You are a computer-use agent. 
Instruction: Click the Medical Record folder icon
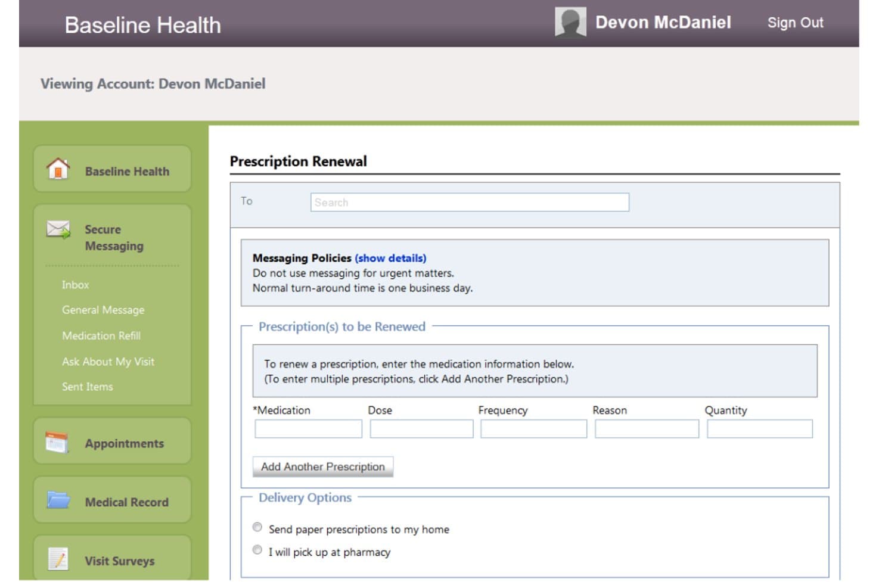(x=58, y=500)
